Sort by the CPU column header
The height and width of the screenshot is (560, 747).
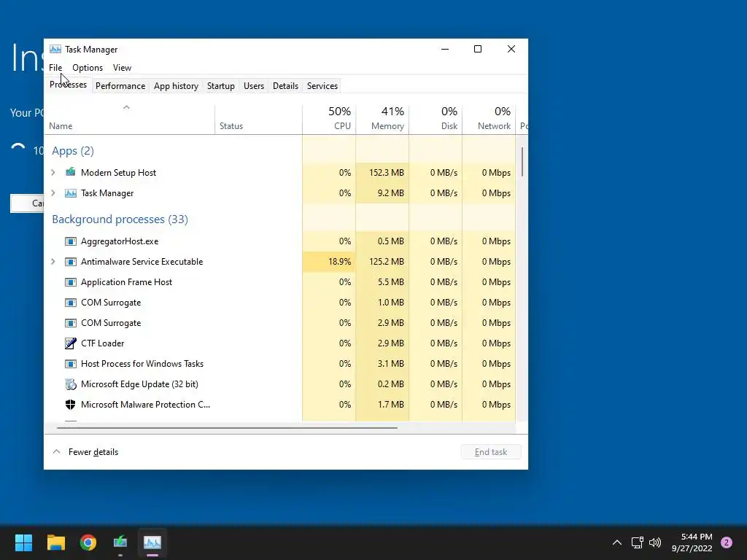click(329, 119)
